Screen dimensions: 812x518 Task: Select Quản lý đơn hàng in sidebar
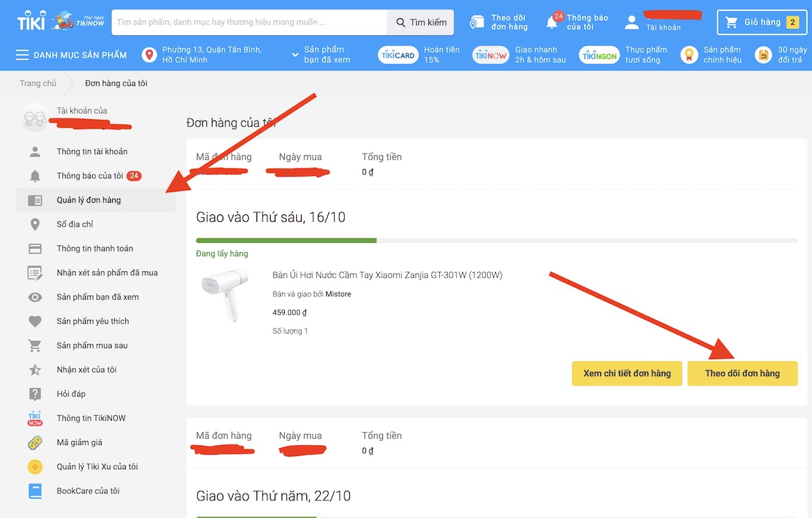pos(89,200)
